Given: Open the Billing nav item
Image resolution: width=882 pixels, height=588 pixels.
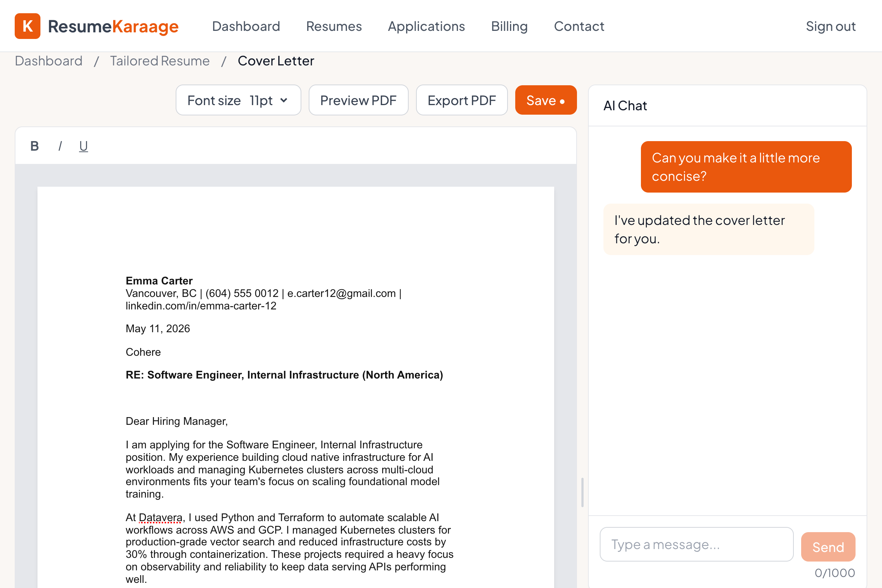Looking at the screenshot, I should click(509, 26).
